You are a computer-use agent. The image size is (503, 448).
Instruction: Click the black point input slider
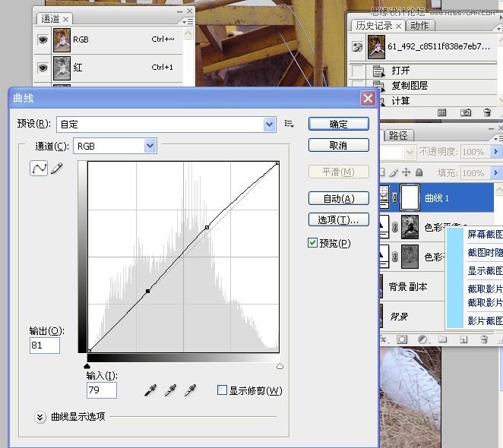[87, 366]
